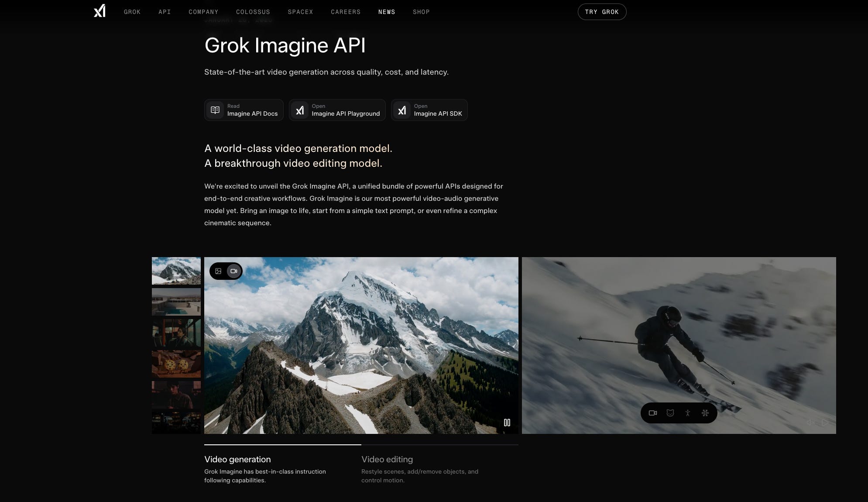Open Imagine API SDK link

tap(429, 110)
